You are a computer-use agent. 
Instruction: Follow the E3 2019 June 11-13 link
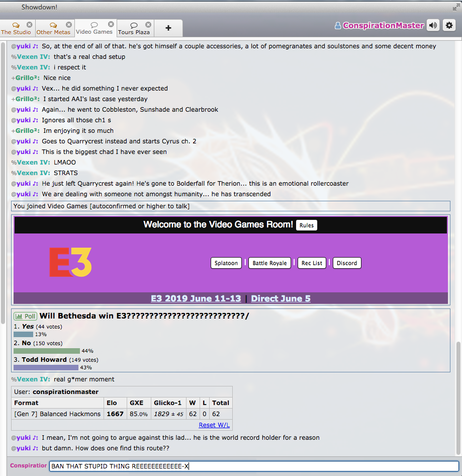point(196,298)
